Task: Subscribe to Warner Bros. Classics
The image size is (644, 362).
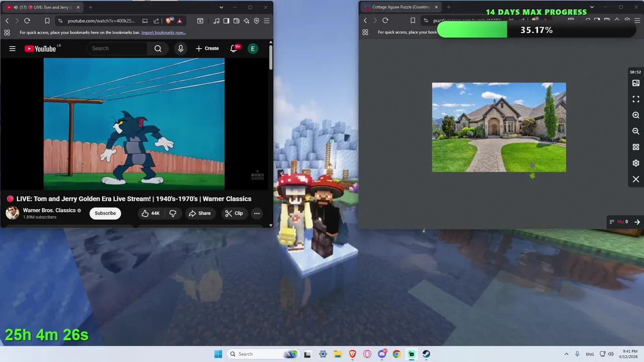Action: [x=105, y=213]
